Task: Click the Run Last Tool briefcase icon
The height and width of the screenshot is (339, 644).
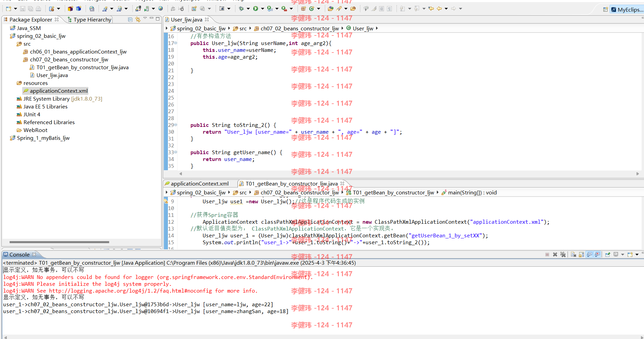Action: tap(284, 9)
